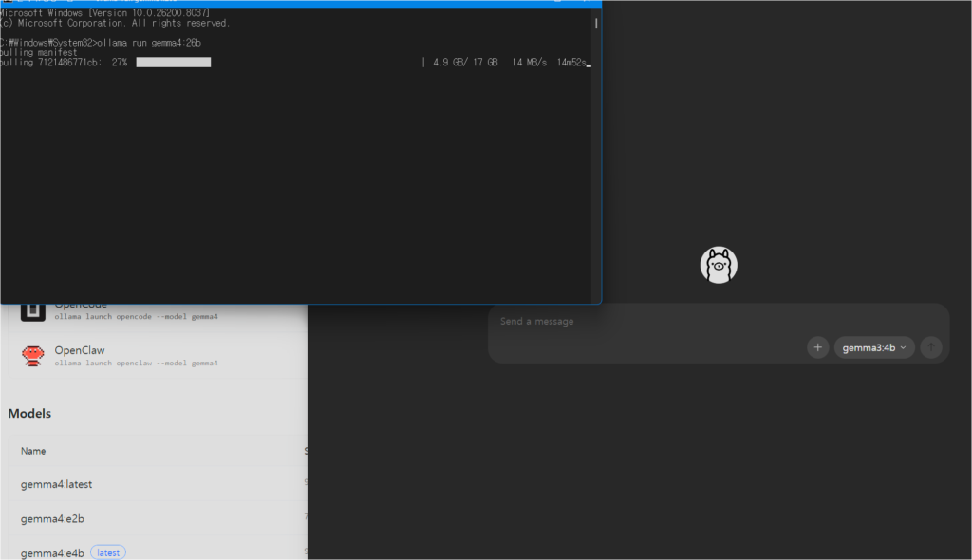Click the Name column header
The height and width of the screenshot is (560, 972).
pos(33,451)
